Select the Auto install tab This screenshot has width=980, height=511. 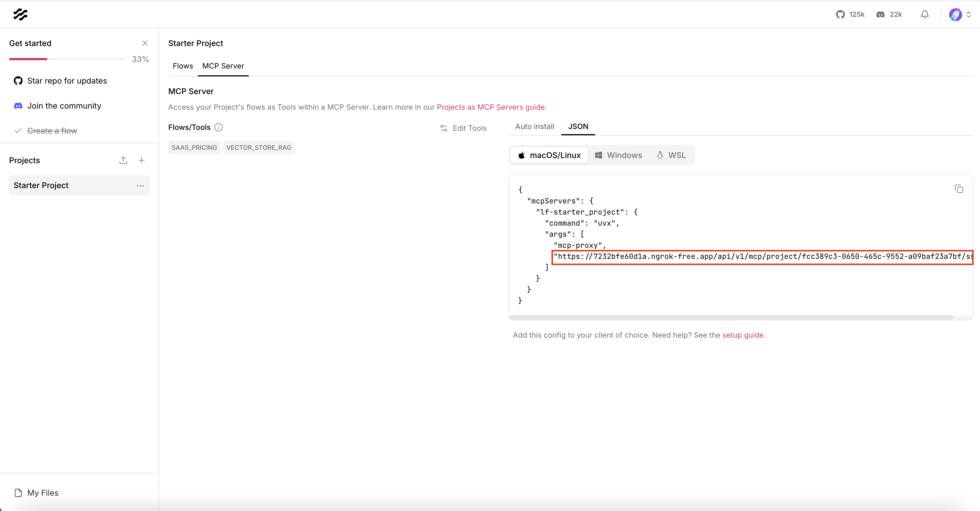click(535, 126)
